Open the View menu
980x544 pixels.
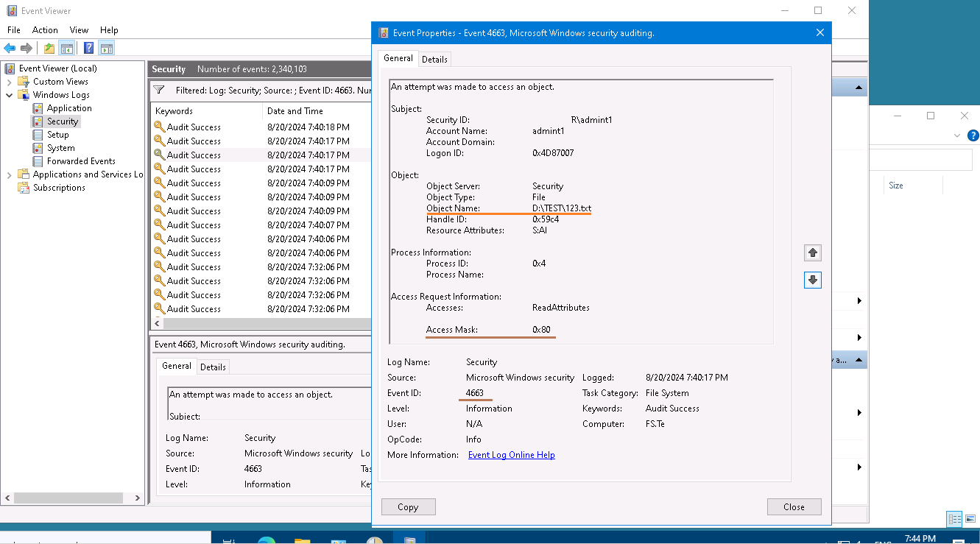tap(79, 30)
